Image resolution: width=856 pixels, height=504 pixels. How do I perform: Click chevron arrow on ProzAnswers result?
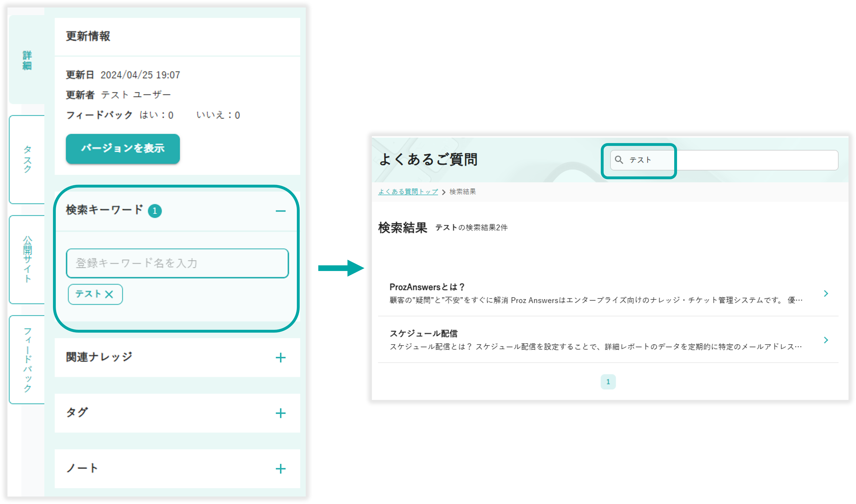pyautogui.click(x=826, y=293)
